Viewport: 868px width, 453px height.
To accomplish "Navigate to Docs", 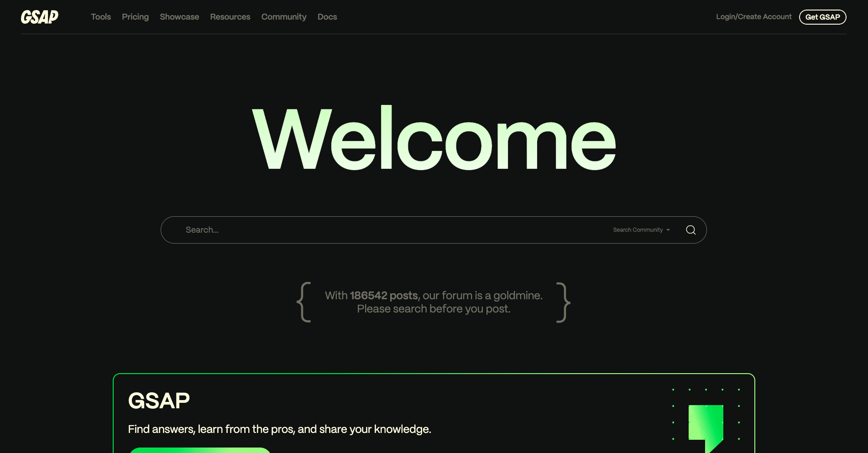I will click(327, 17).
